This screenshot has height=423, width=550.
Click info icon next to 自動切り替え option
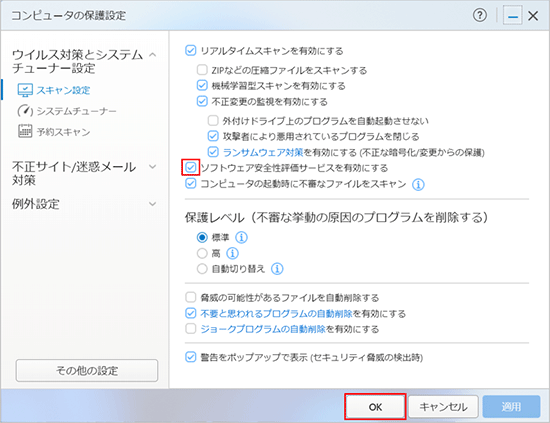pos(277,269)
